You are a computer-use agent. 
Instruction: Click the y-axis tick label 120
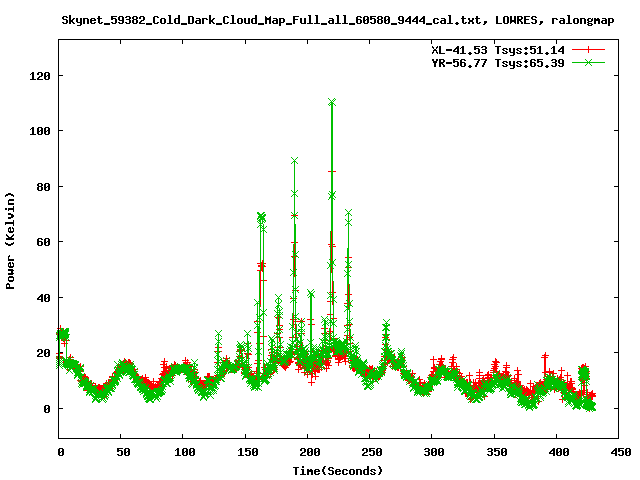point(40,76)
